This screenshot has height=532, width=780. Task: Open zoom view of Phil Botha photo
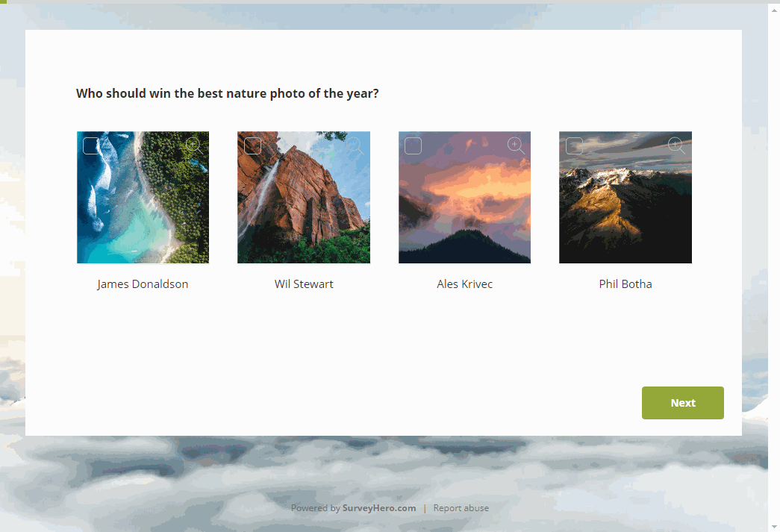676,146
